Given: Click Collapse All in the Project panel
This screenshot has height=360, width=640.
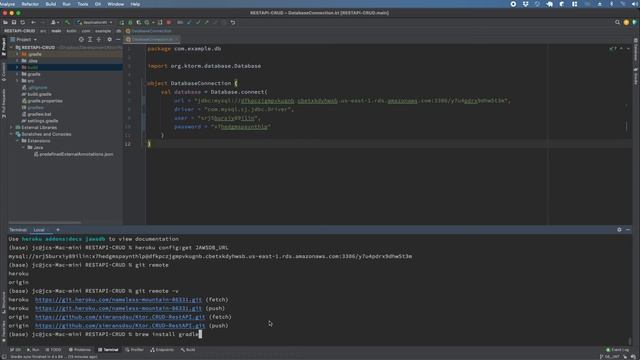Looking at the screenshot, I should pos(99,40).
